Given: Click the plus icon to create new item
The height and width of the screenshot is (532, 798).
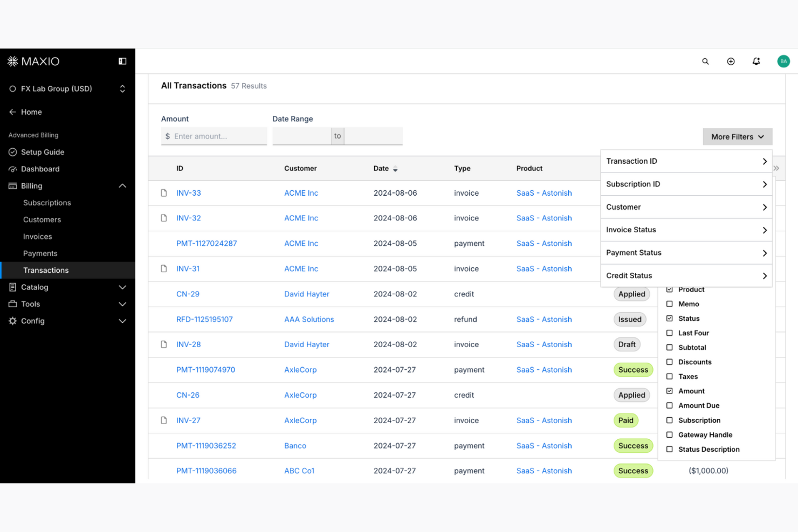Looking at the screenshot, I should [x=731, y=61].
